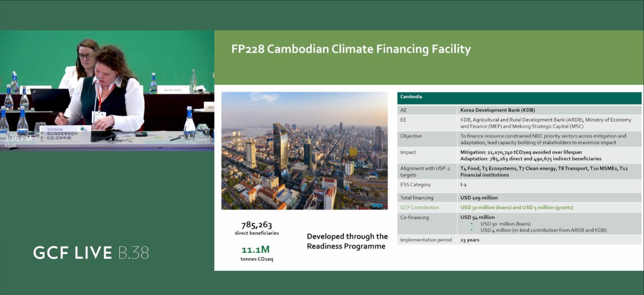Click the Implementation period 23 years value

coord(470,240)
